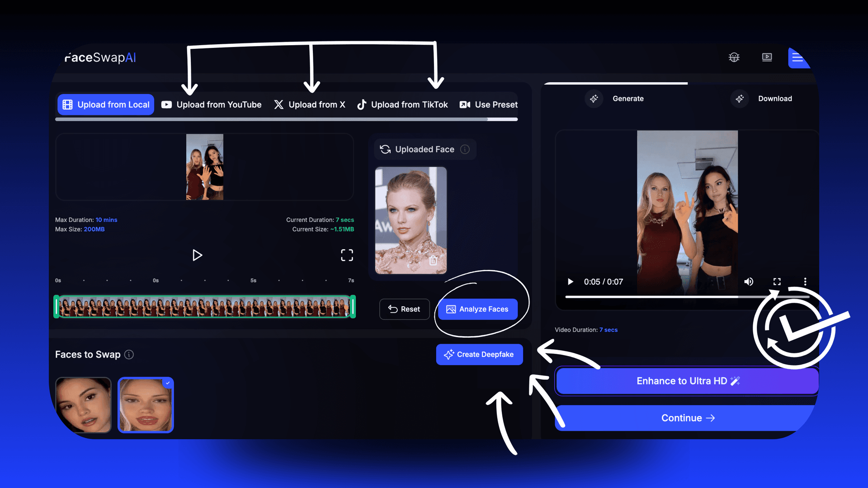Screen dimensions: 868x488
Task: Open fullscreen for result video
Action: point(777,282)
